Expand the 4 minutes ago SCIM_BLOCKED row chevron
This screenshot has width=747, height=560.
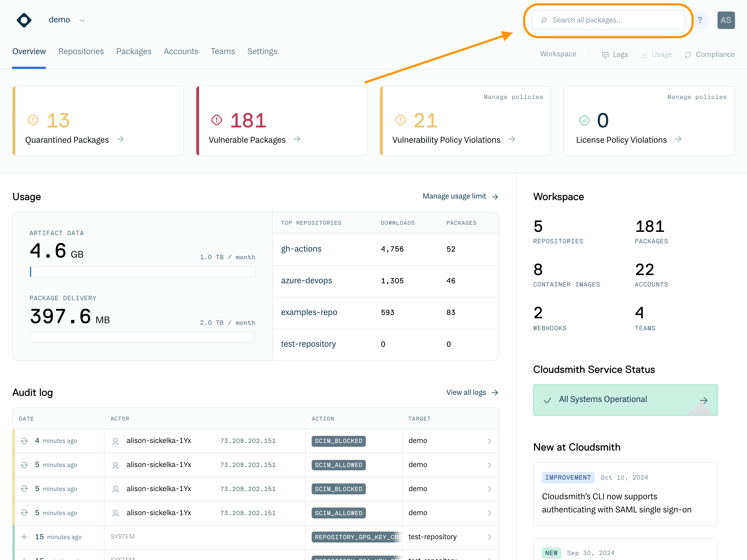[489, 441]
